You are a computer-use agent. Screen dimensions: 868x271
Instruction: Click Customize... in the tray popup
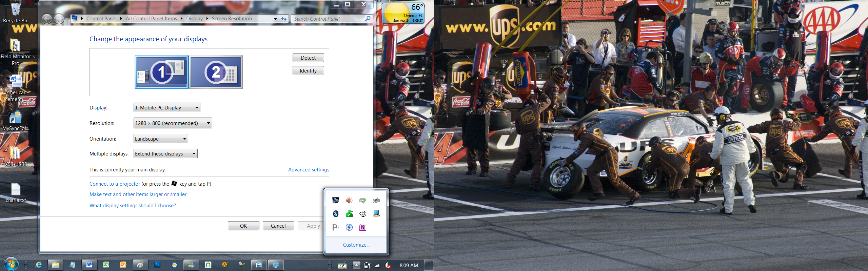click(356, 245)
